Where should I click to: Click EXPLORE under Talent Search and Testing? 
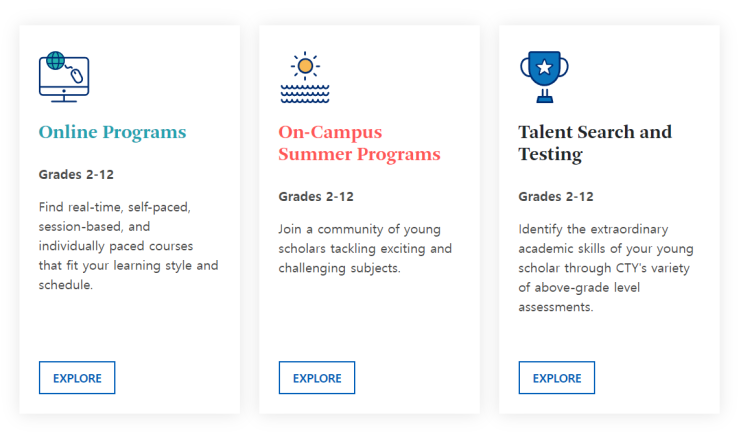556,378
